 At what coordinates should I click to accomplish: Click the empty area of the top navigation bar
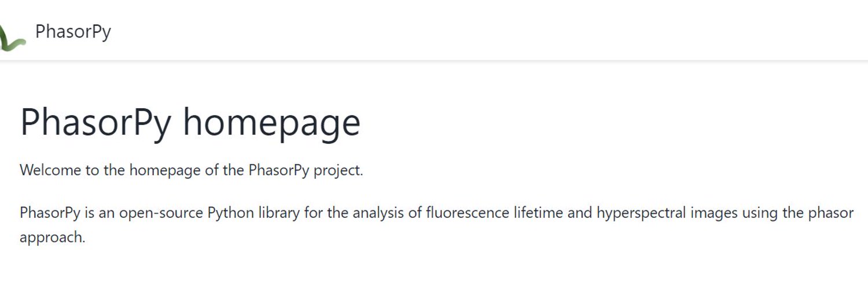[492, 31]
